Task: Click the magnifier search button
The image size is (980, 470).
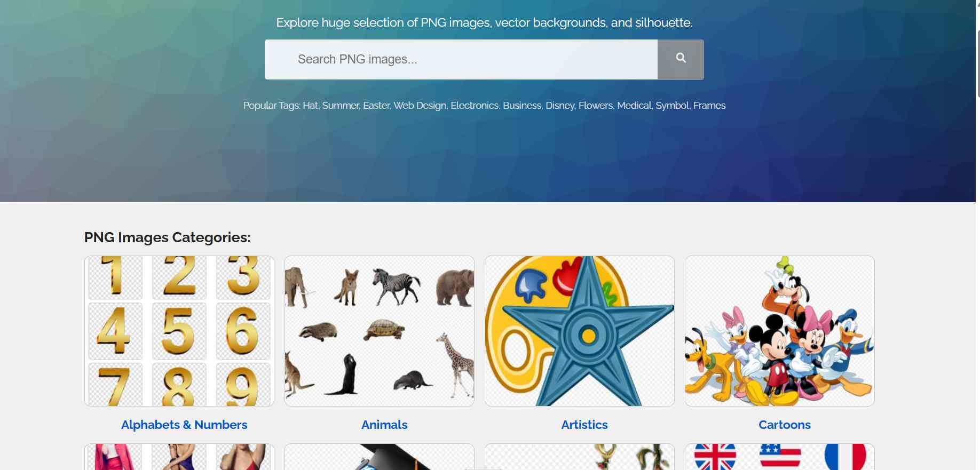Action: [x=681, y=59]
